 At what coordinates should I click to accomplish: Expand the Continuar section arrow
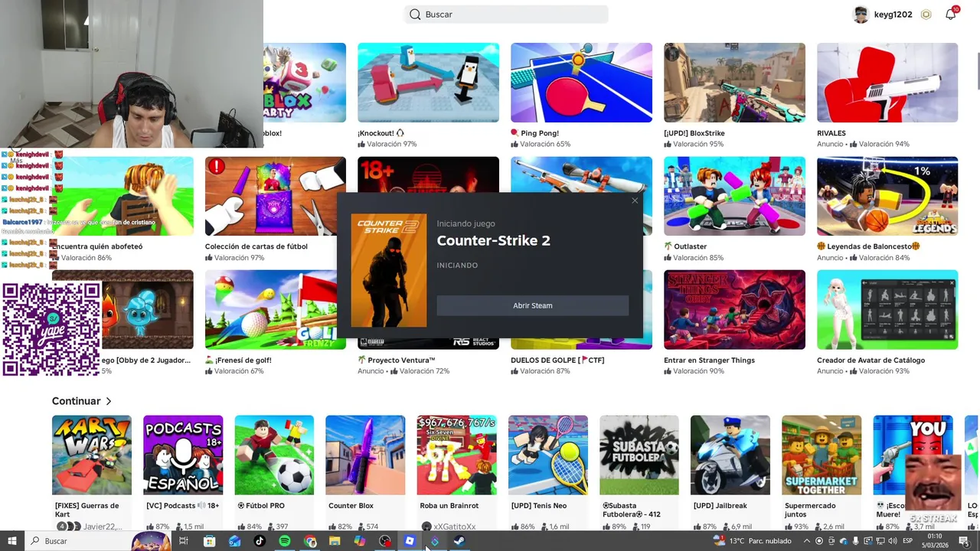click(x=109, y=401)
